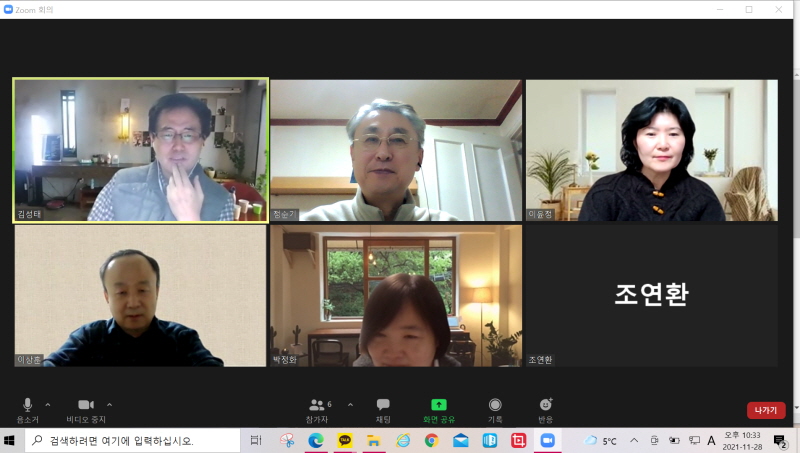Viewport: 800px width, 453px height.
Task: Expand audio options arrow beside microphone
Action: pos(48,404)
